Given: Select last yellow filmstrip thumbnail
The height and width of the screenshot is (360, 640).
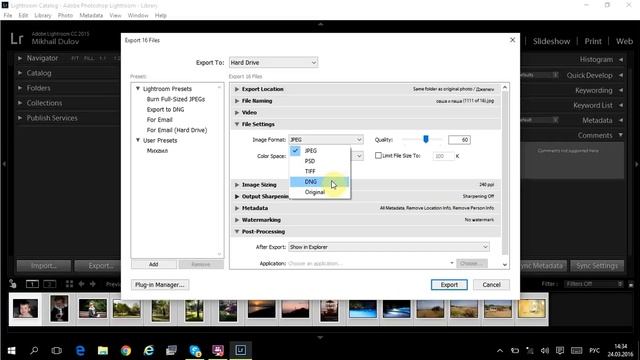Looking at the screenshot, I should coord(531,309).
